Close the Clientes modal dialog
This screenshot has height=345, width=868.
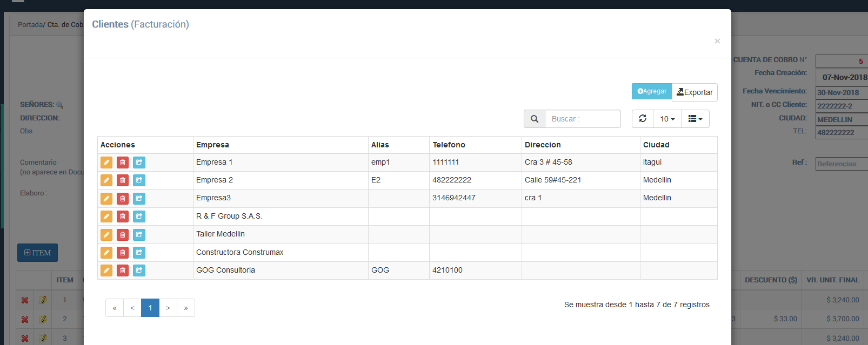tap(717, 41)
